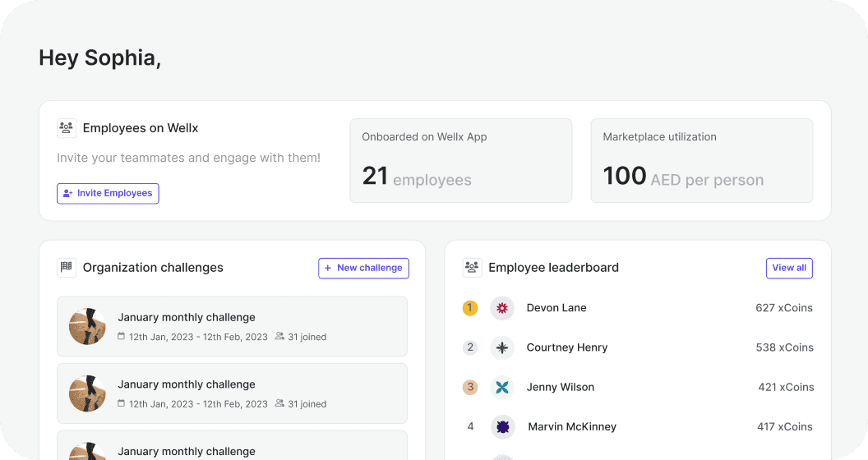Click the first challenge's date range text

point(198,338)
